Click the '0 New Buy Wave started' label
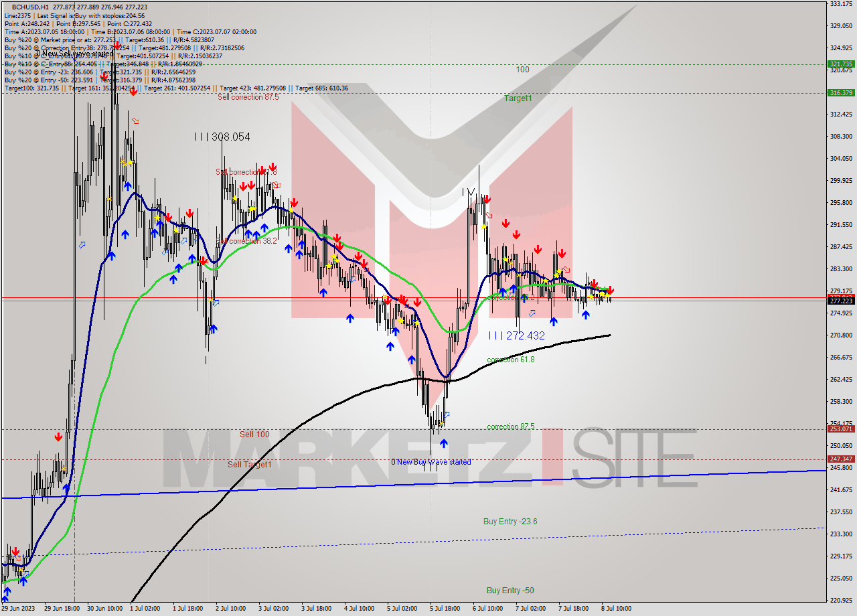Screen dimensions: 857x616 431,462
